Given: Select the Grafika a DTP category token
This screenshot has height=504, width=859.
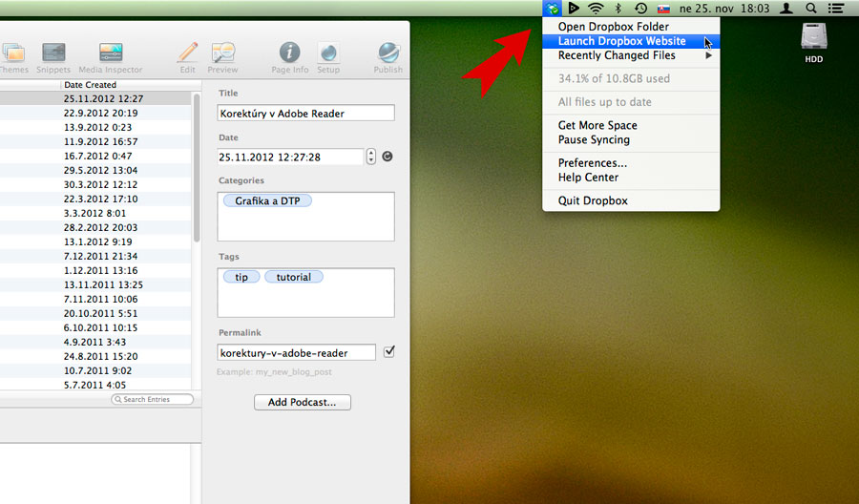Looking at the screenshot, I should [267, 201].
